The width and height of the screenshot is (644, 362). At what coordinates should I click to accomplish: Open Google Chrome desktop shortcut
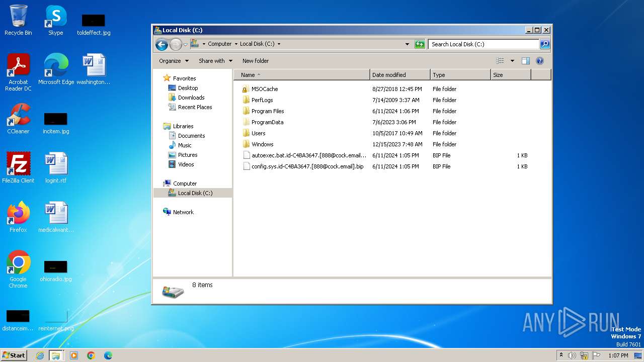pos(18,269)
